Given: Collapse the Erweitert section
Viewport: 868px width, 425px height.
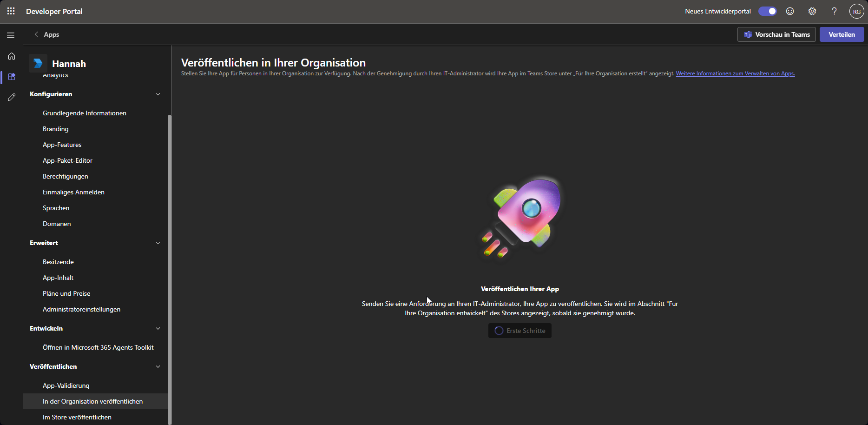Looking at the screenshot, I should (x=158, y=243).
